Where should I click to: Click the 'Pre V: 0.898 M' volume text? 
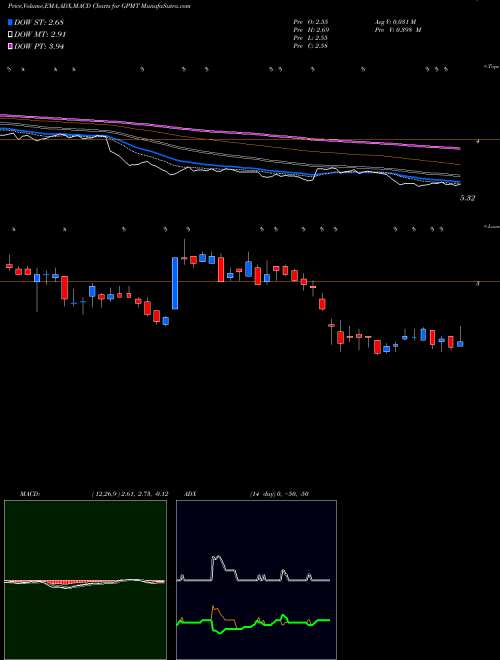click(x=397, y=30)
